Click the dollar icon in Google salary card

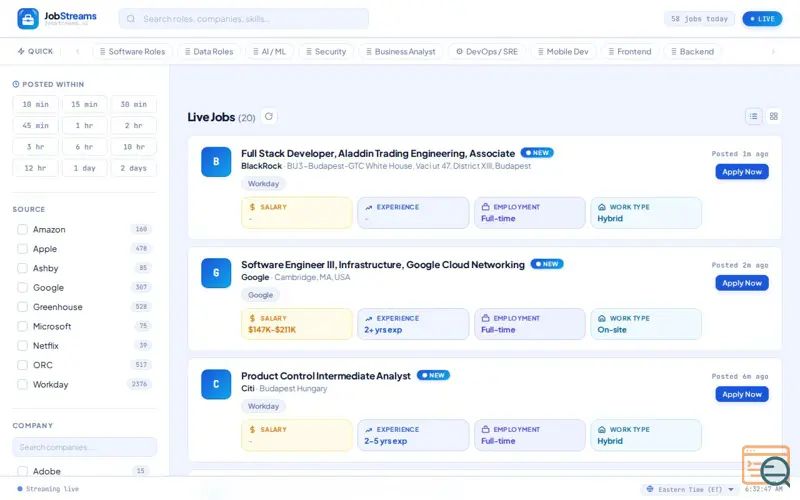(252, 318)
